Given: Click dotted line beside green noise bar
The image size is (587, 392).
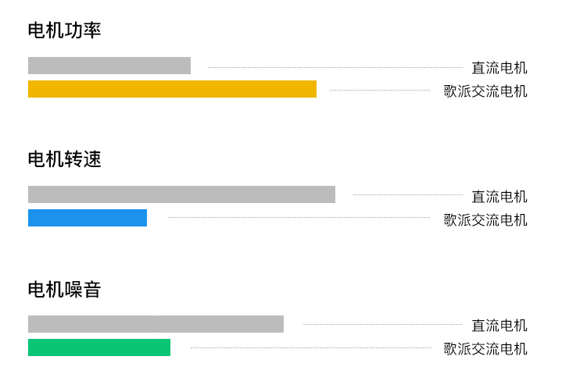Looking at the screenshot, I should (x=311, y=347).
